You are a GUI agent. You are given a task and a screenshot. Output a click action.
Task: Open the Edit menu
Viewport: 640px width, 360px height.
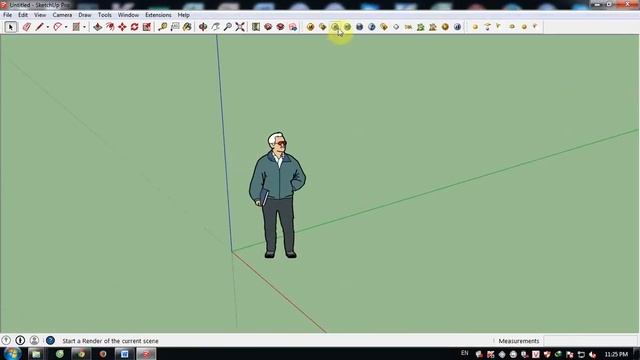coord(23,15)
